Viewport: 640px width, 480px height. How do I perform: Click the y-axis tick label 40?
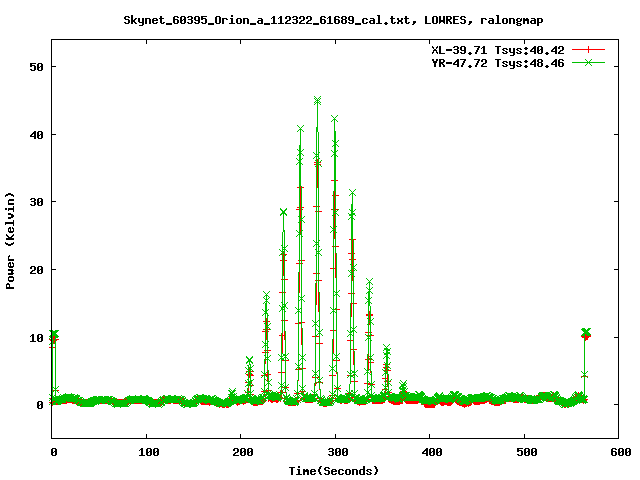pos(36,135)
